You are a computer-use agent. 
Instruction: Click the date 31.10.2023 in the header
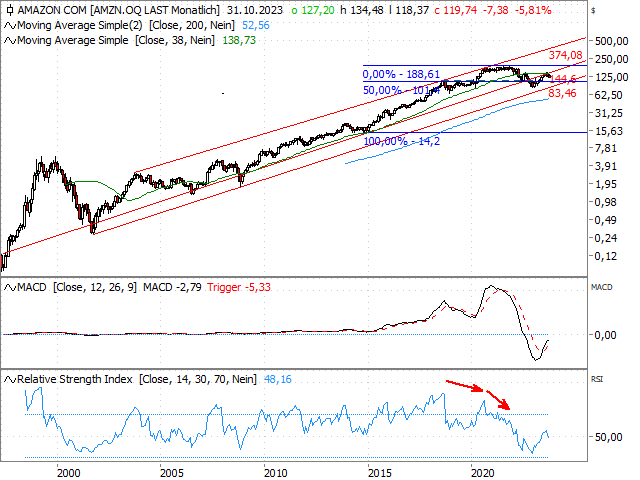(x=255, y=10)
